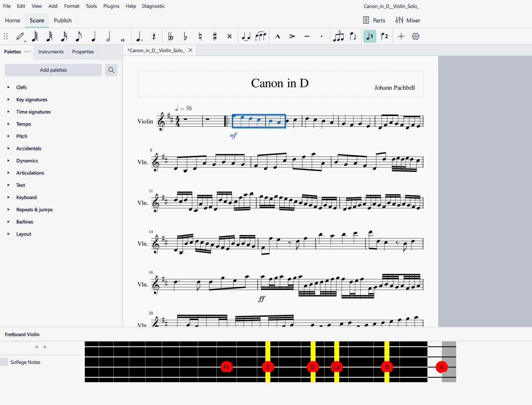Image resolution: width=532 pixels, height=405 pixels.
Task: Switch to the Instruments panel tab
Action: pyautogui.click(x=51, y=52)
